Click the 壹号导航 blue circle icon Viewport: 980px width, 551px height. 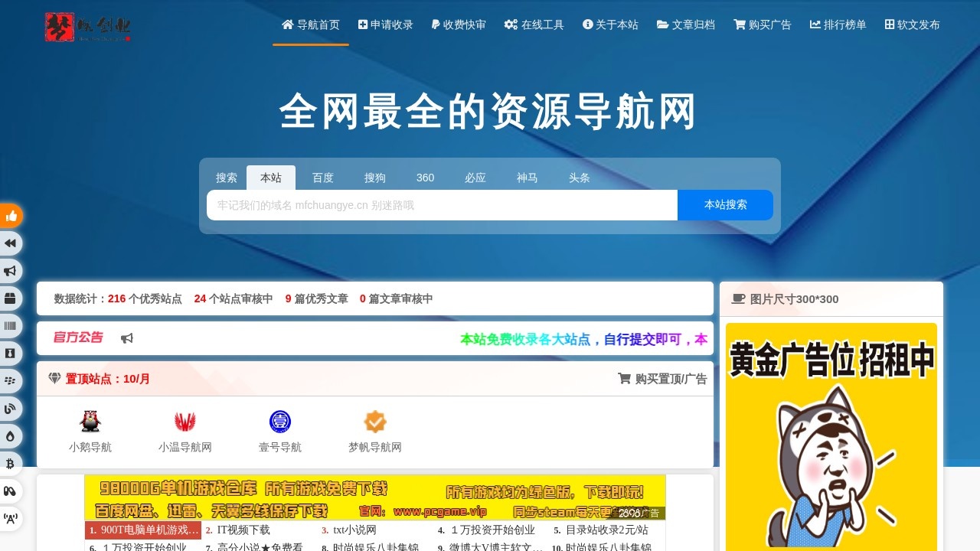coord(280,422)
